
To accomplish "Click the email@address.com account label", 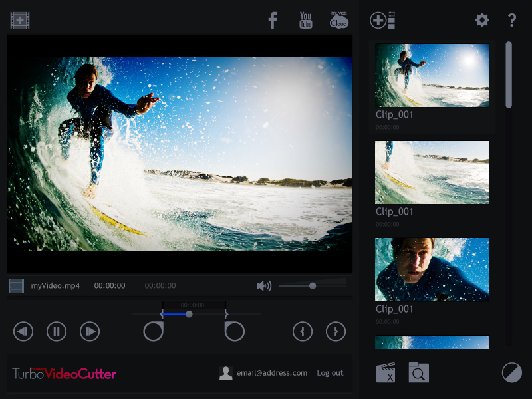I will (271, 373).
